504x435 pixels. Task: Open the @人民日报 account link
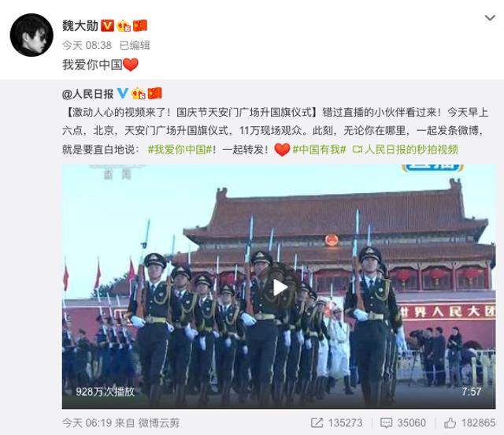[87, 94]
